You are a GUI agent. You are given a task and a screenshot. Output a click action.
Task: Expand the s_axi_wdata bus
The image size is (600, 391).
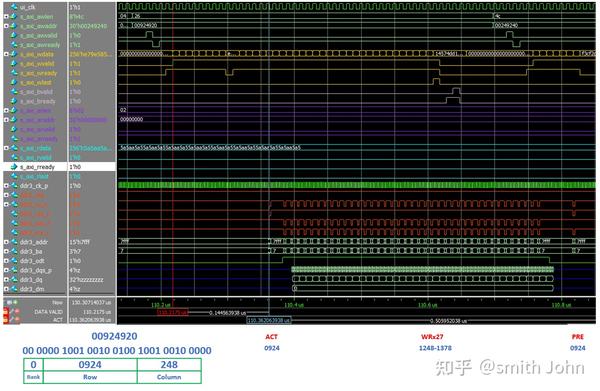(6, 54)
